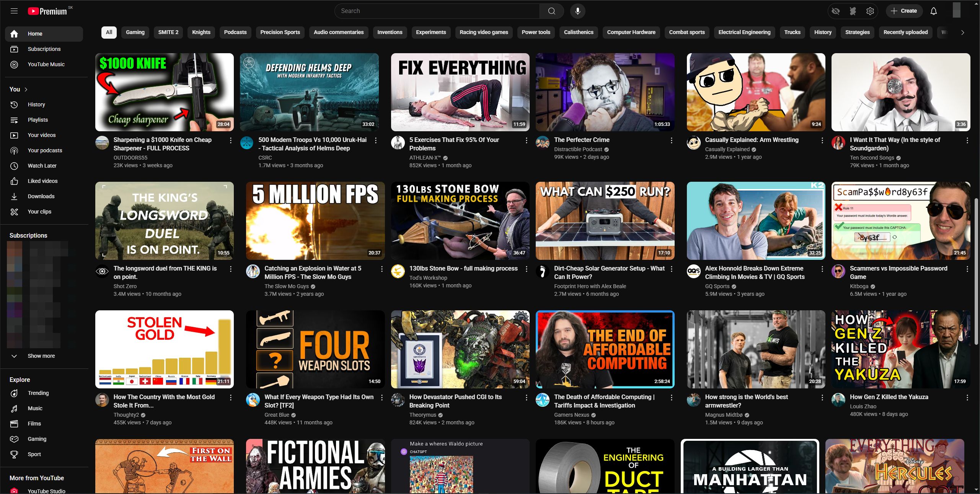Open watch History

pyautogui.click(x=44, y=104)
